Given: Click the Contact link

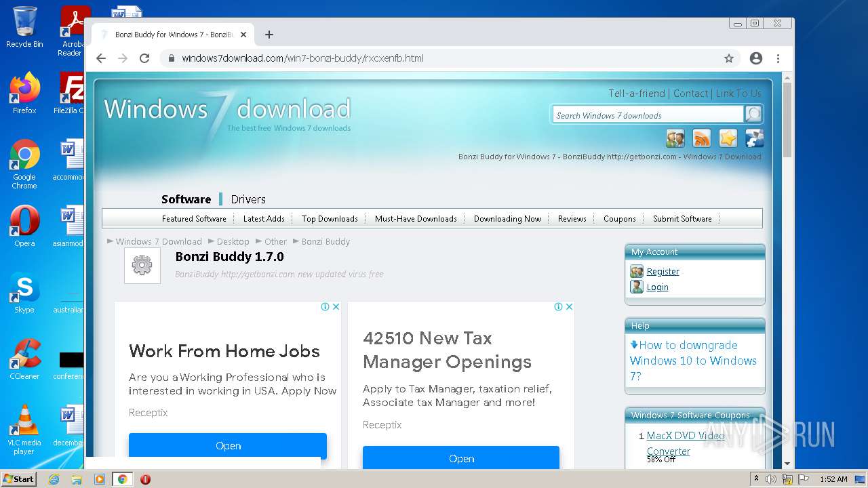Looking at the screenshot, I should point(690,94).
